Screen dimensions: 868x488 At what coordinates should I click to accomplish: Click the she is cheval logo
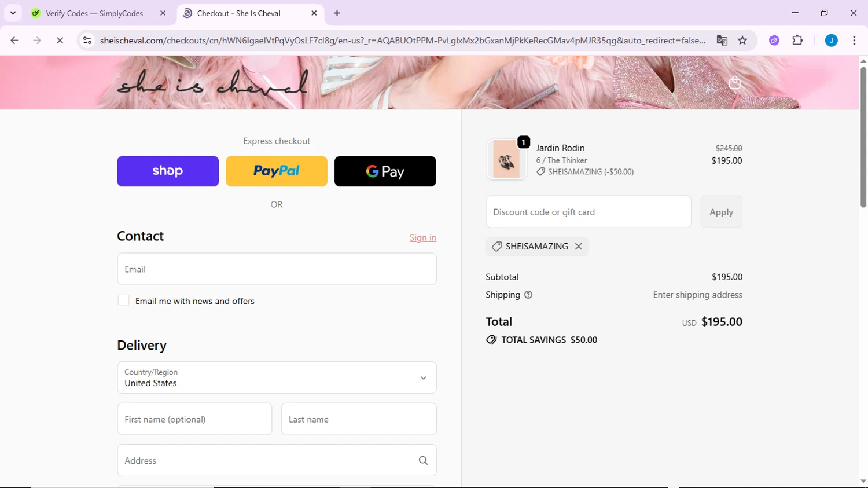pyautogui.click(x=212, y=83)
